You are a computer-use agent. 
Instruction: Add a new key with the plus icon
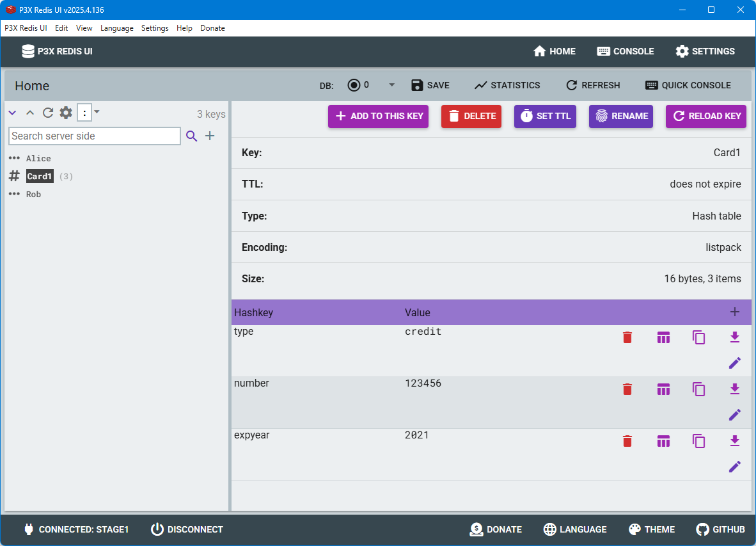coord(209,136)
